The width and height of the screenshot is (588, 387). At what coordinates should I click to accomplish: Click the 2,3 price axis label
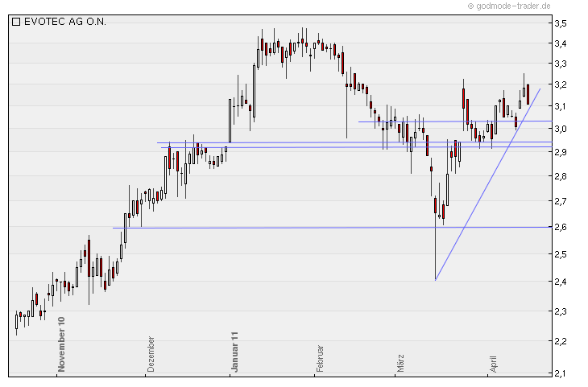[561, 311]
